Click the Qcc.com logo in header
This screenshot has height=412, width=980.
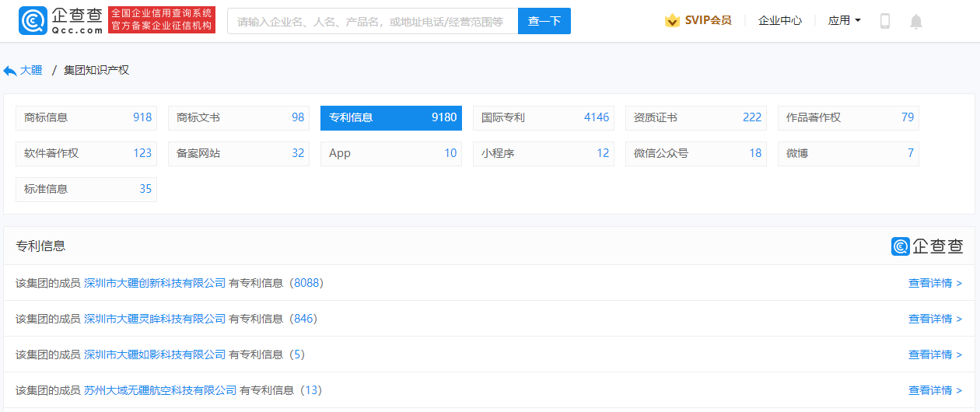(x=61, y=21)
